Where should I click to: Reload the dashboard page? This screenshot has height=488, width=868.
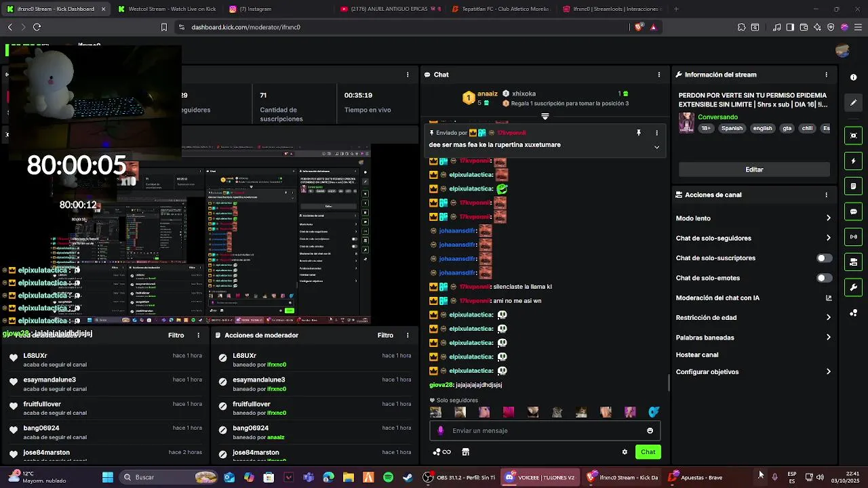37,27
